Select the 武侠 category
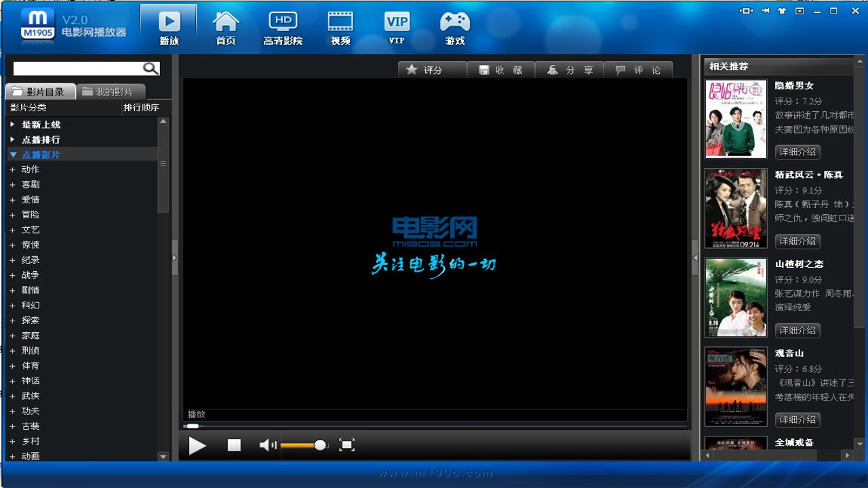868x488 pixels. click(31, 396)
